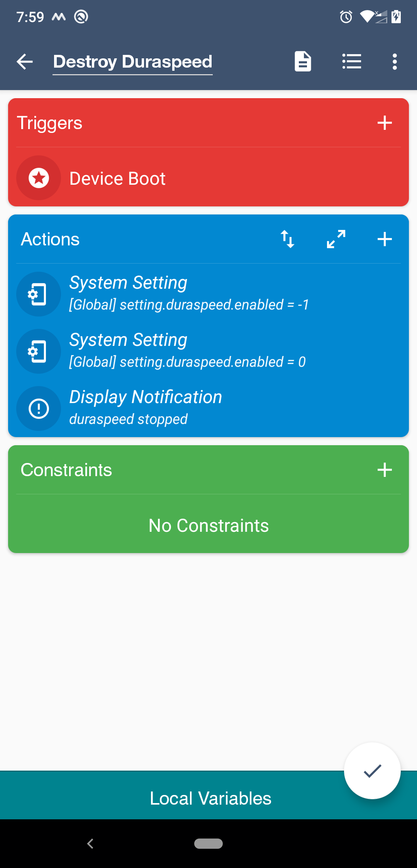Screen dimensions: 417x868
Task: Open the overflow menu with three dots
Action: [x=395, y=61]
